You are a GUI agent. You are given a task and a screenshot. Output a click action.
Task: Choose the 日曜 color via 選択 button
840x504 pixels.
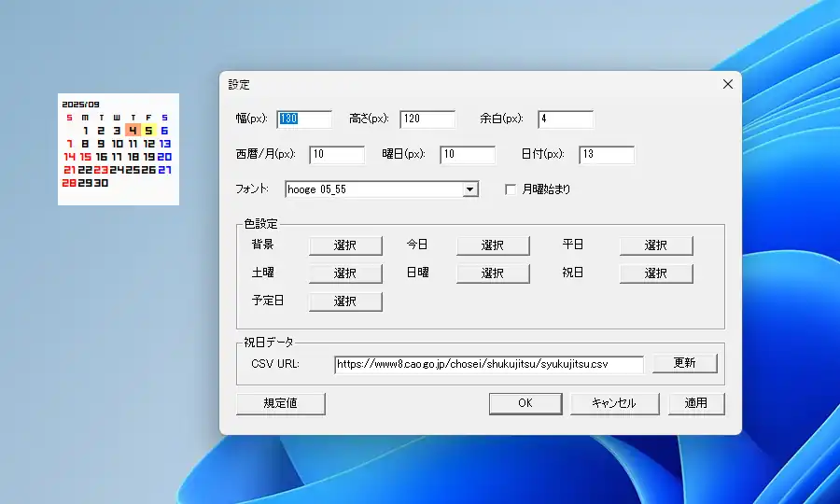pyautogui.click(x=493, y=273)
